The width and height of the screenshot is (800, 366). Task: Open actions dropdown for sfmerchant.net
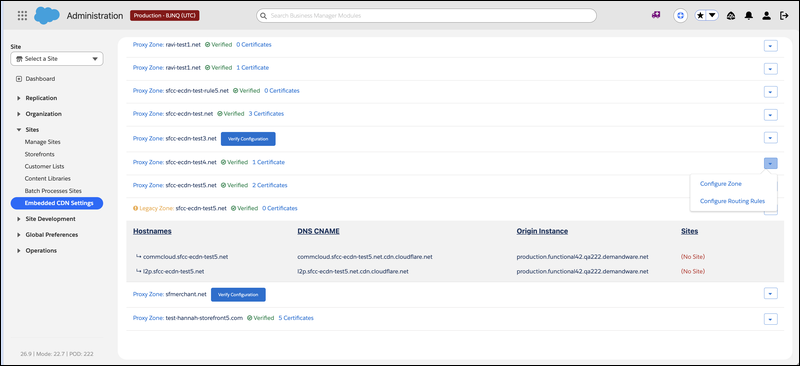770,294
